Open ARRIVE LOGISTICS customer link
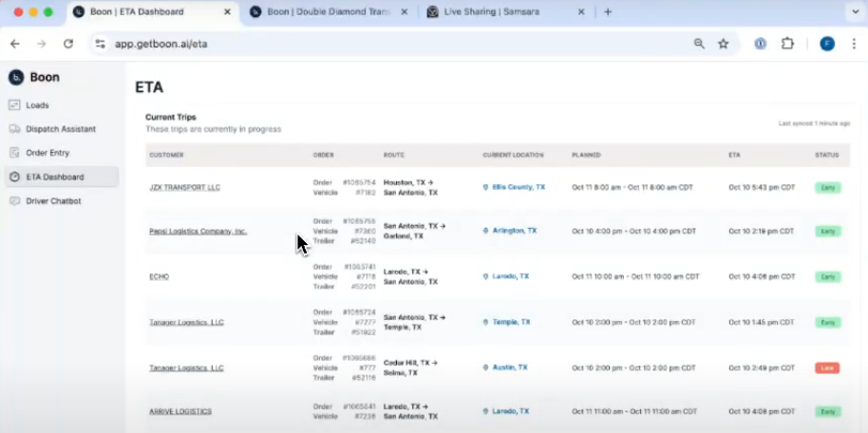This screenshot has width=868, height=433. tap(180, 411)
